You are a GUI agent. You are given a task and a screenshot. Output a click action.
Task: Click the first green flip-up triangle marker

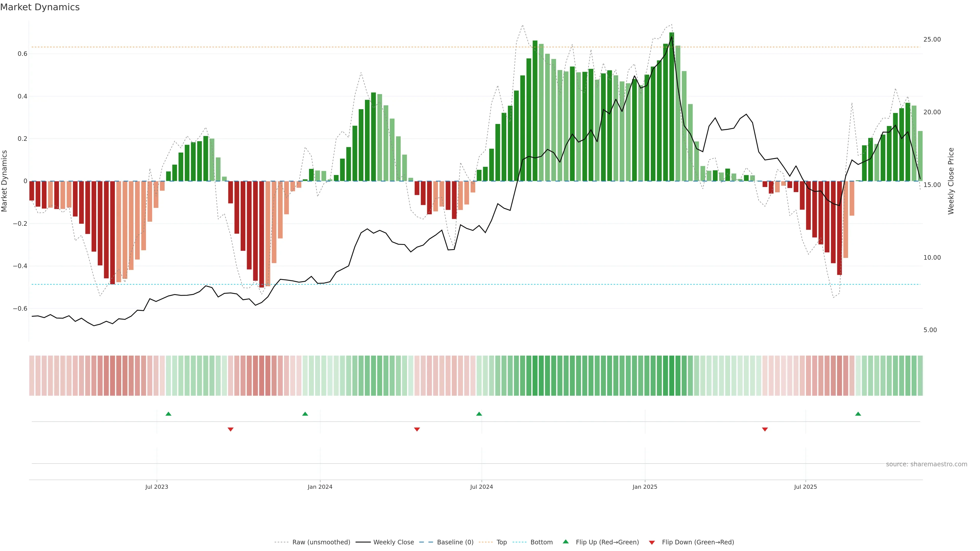tap(168, 414)
